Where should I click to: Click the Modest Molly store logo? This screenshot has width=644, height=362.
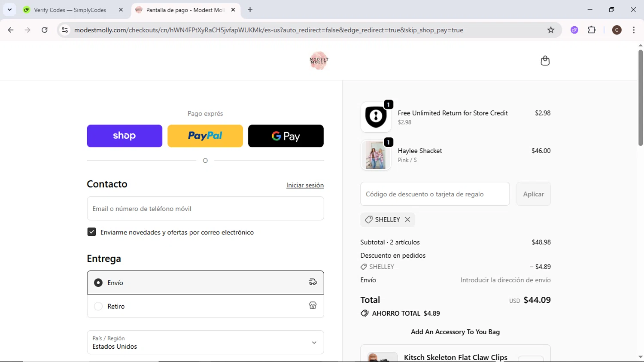coord(319,61)
